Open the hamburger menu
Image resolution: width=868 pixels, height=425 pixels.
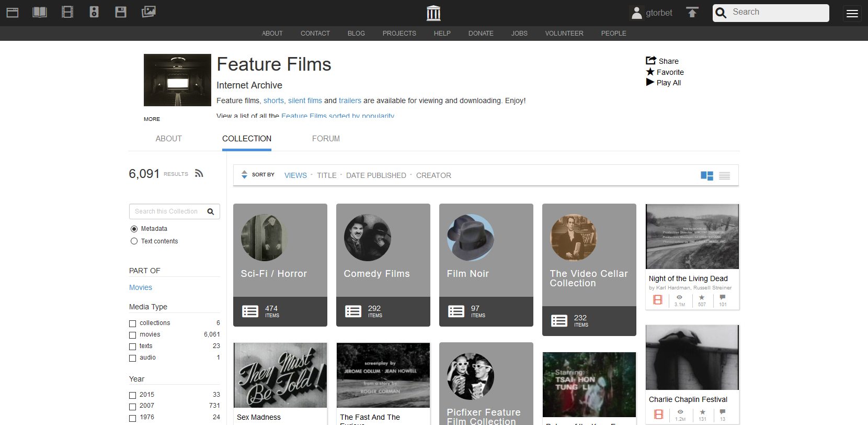tap(852, 14)
